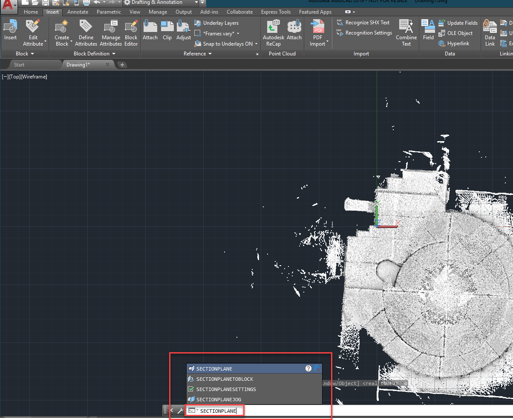
Task: Switch to the Annotate ribbon tab
Action: [x=78, y=12]
